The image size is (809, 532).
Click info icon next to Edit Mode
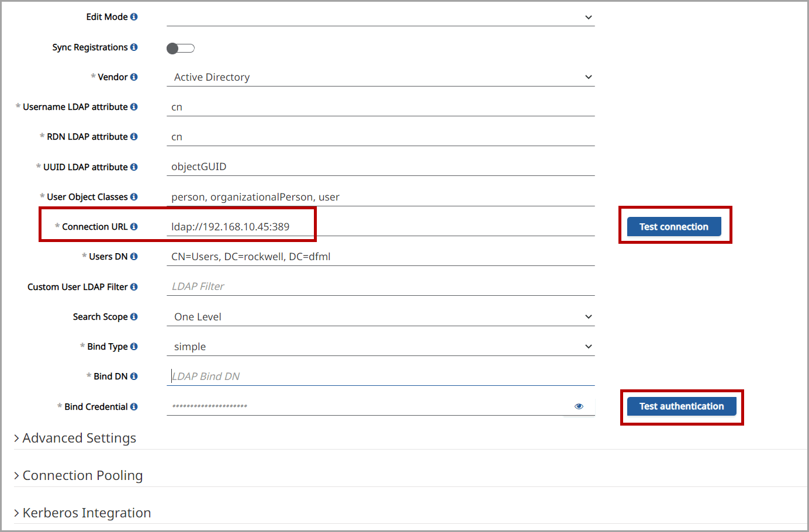click(134, 17)
